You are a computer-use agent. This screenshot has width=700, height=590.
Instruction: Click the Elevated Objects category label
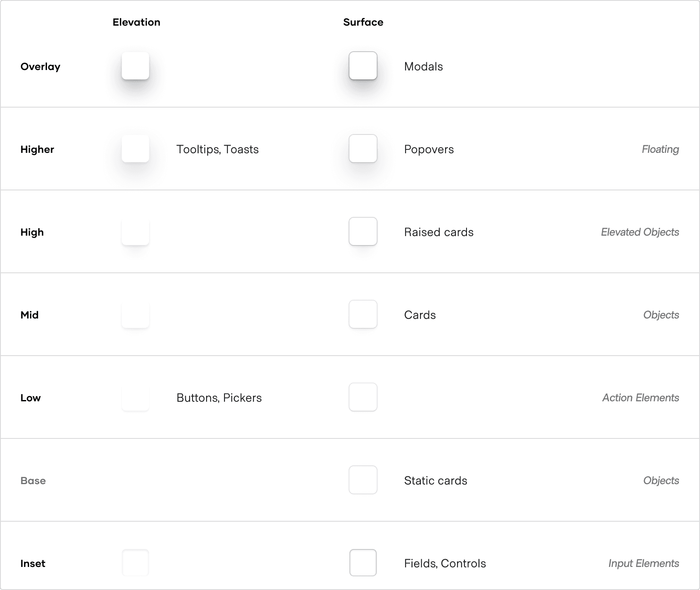click(x=639, y=232)
